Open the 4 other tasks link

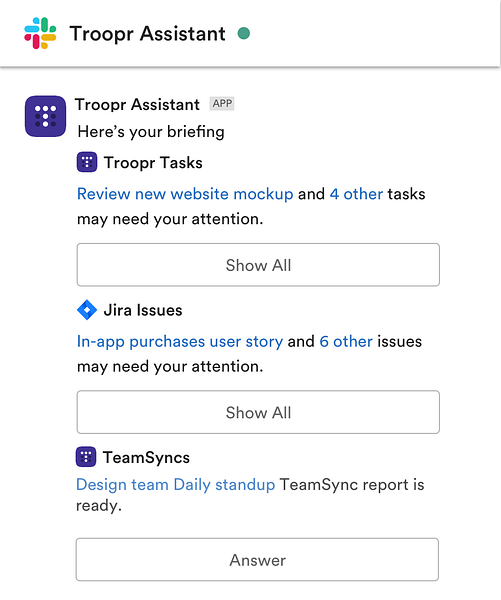356,194
